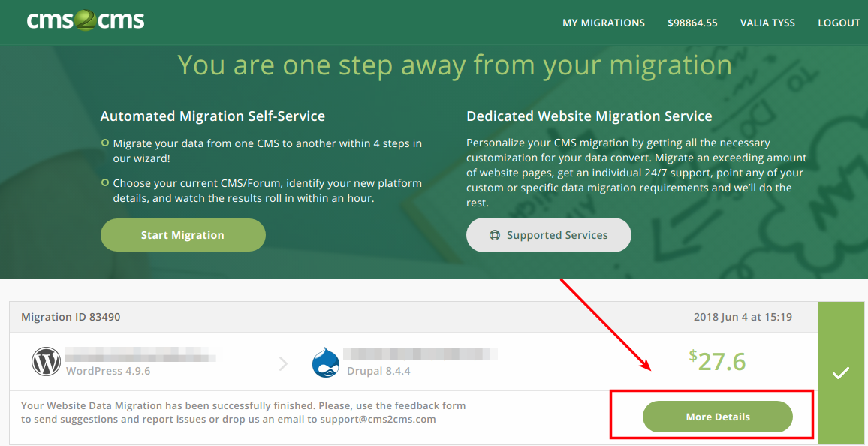Click the arrow between WordPress and Drupal
The height and width of the screenshot is (446, 868).
[283, 363]
